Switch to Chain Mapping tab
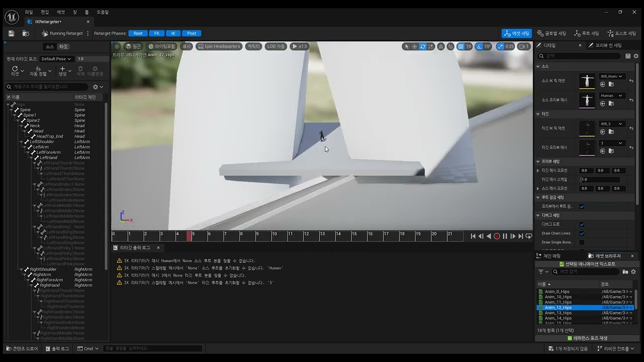Screen dimensions: 644x362 pos(548,256)
